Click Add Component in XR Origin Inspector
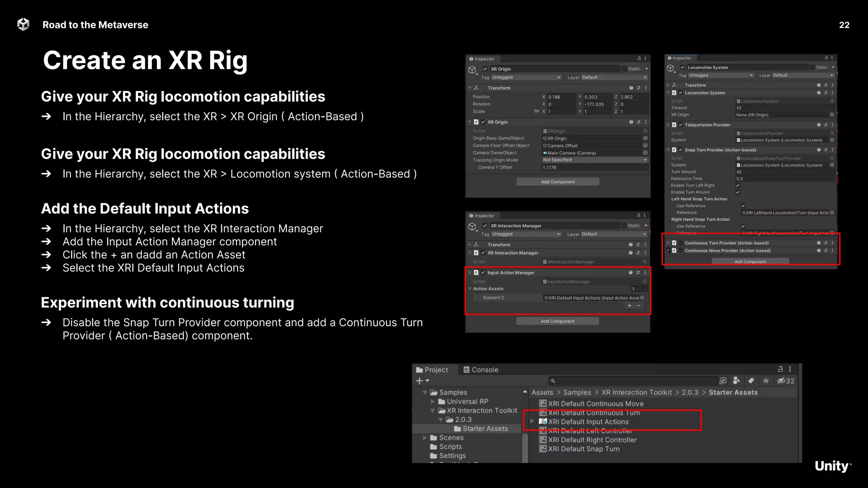The image size is (868, 488). (558, 182)
